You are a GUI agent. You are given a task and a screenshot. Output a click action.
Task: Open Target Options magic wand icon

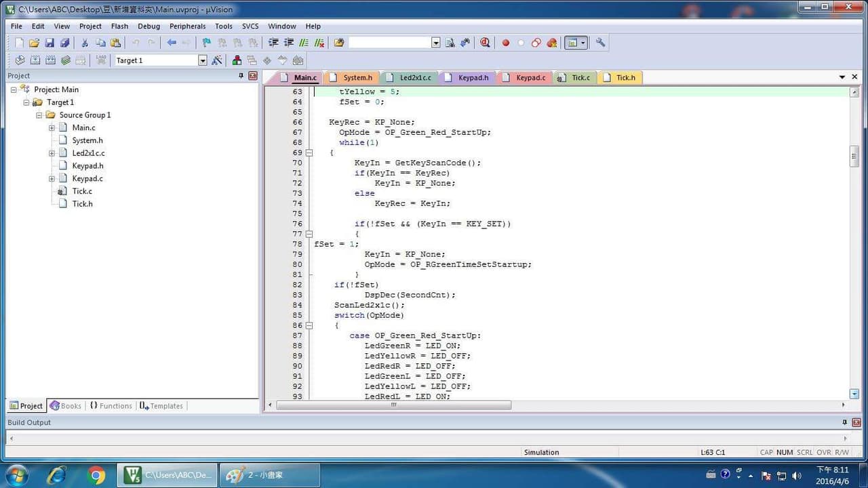(217, 60)
